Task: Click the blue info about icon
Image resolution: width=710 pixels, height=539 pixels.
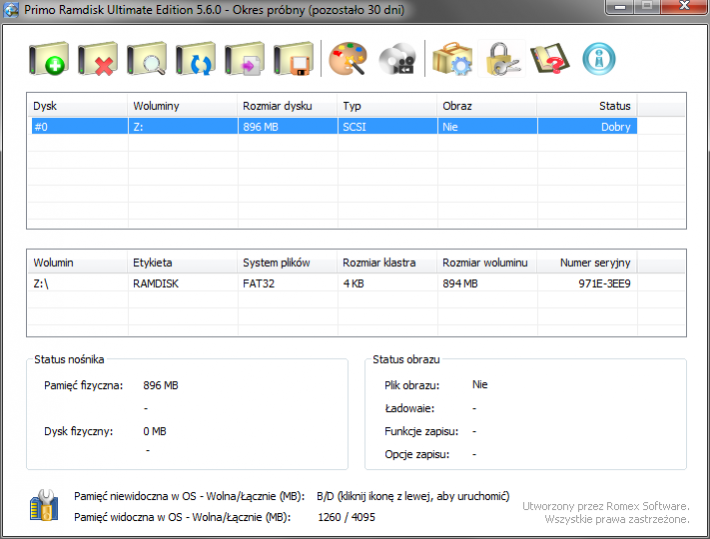Action: pos(599,59)
